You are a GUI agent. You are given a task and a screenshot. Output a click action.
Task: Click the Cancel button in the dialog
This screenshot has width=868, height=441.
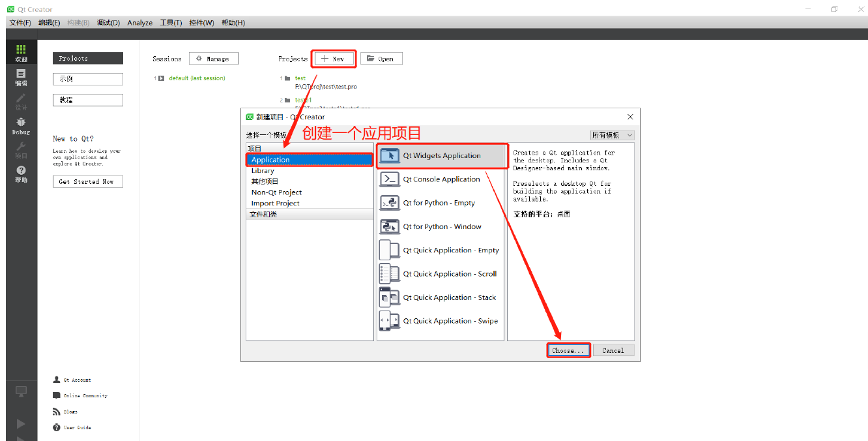[613, 350]
